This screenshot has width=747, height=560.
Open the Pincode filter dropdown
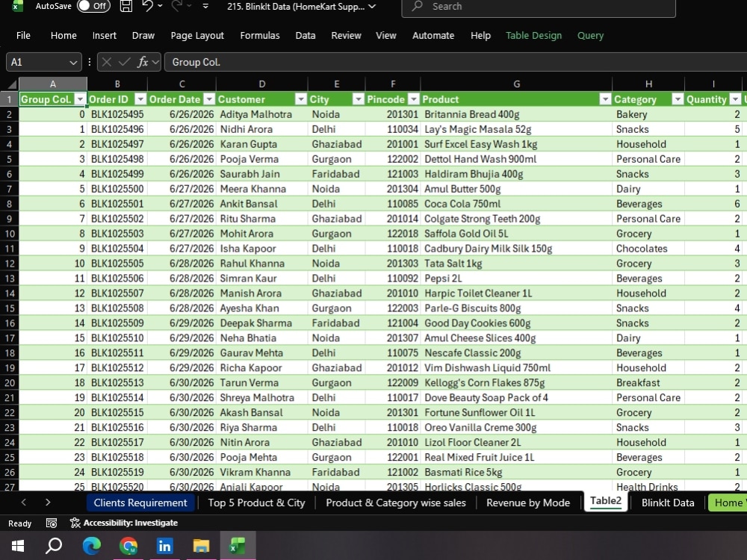(x=414, y=99)
